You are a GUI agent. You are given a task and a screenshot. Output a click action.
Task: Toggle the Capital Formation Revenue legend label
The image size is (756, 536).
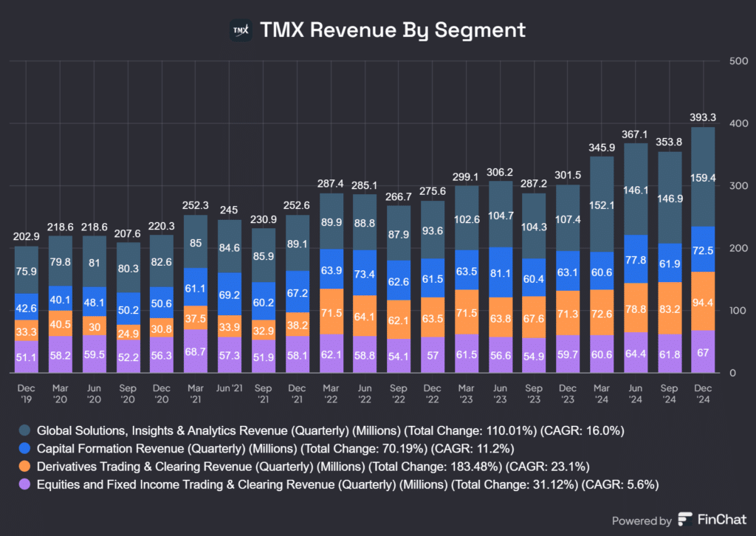[x=275, y=448]
